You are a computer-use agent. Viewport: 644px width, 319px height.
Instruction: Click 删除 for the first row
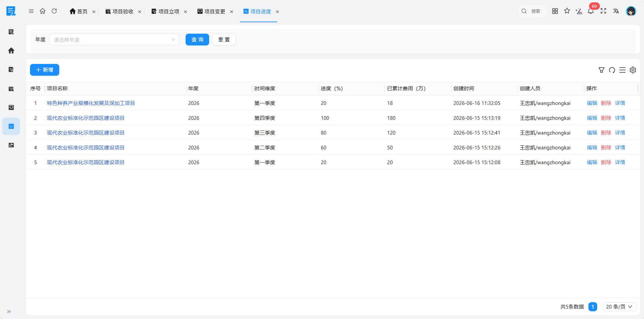pyautogui.click(x=606, y=103)
